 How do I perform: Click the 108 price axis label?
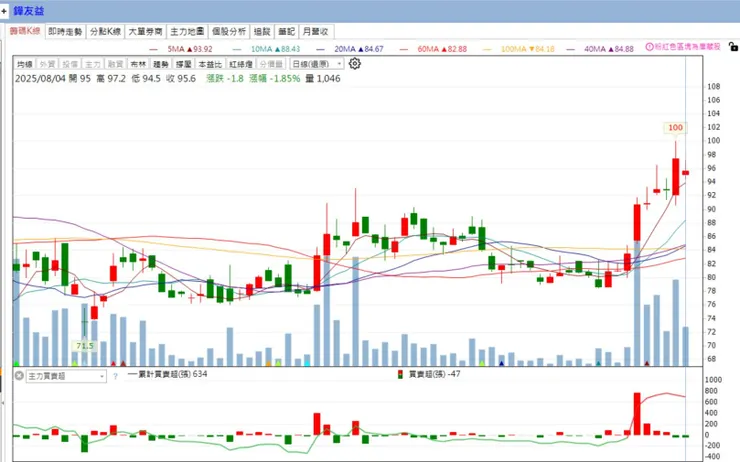click(714, 86)
